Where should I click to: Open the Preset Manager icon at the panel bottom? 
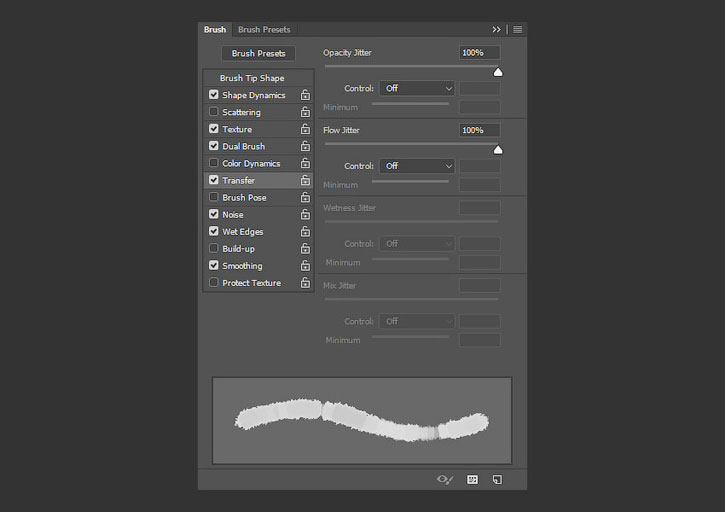(x=472, y=480)
